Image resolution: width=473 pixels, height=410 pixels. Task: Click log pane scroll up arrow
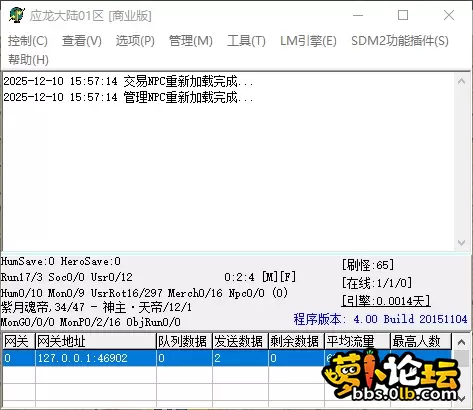462,81
